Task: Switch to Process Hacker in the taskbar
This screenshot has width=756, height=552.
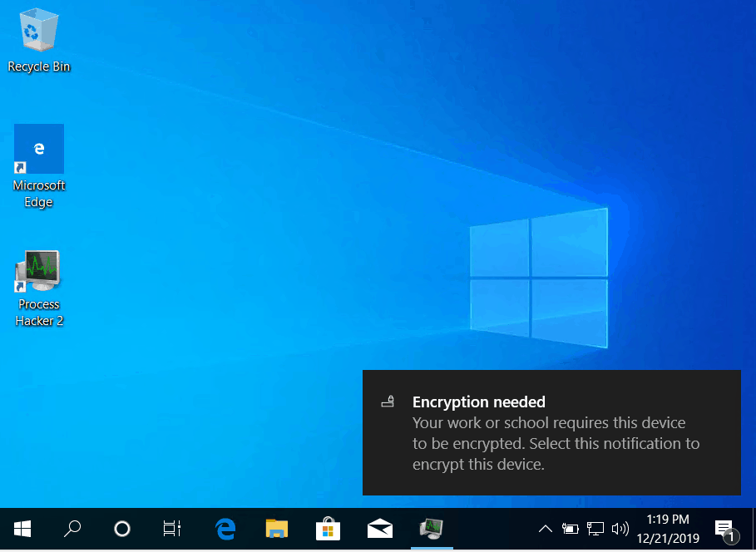Action: [x=432, y=528]
